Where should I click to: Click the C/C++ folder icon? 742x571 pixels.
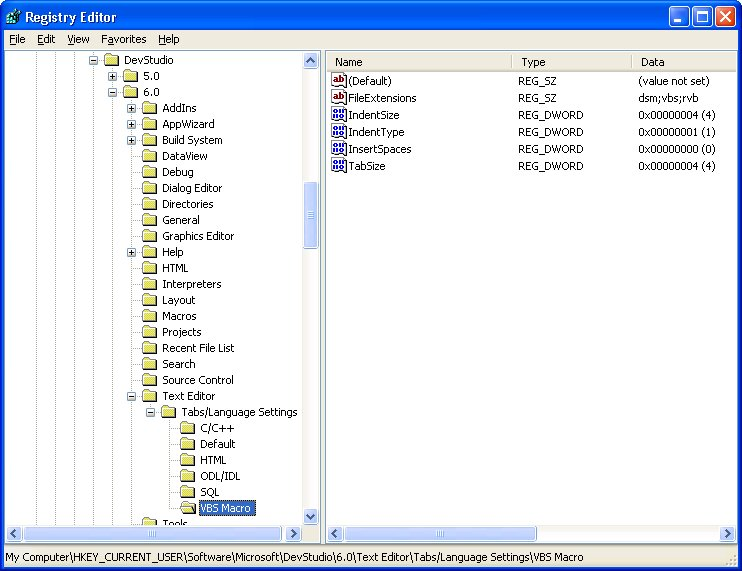coord(187,428)
